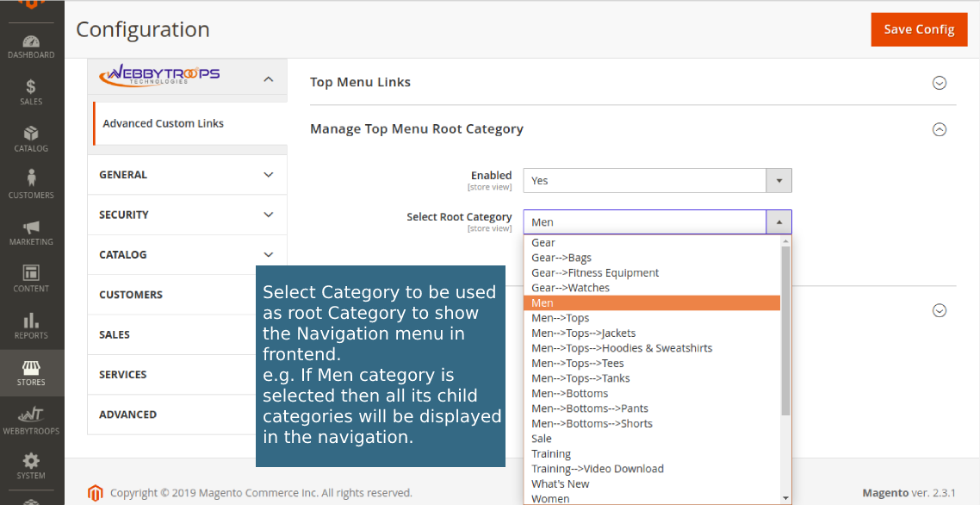The height and width of the screenshot is (505, 980).
Task: Choose Men-->Tops-->Tanks option
Action: pyautogui.click(x=652, y=378)
